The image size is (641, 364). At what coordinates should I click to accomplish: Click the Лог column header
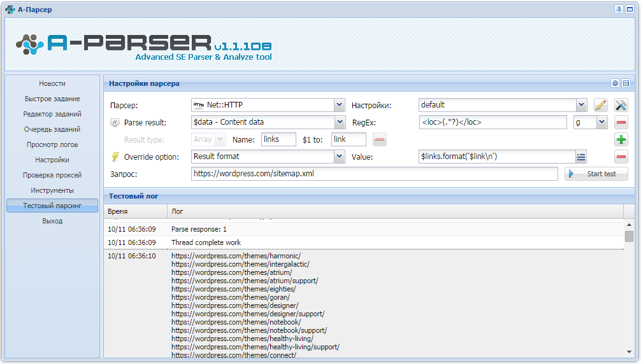(x=395, y=211)
